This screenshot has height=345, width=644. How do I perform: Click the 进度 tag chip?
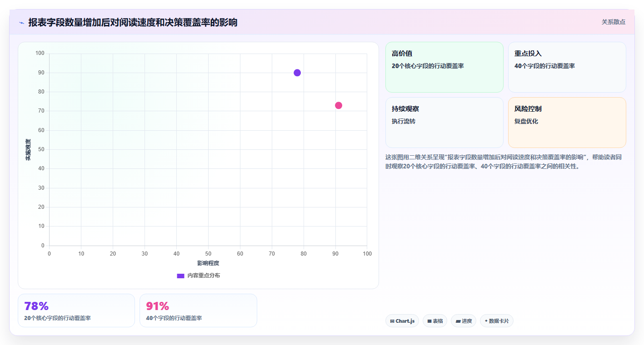464,321
